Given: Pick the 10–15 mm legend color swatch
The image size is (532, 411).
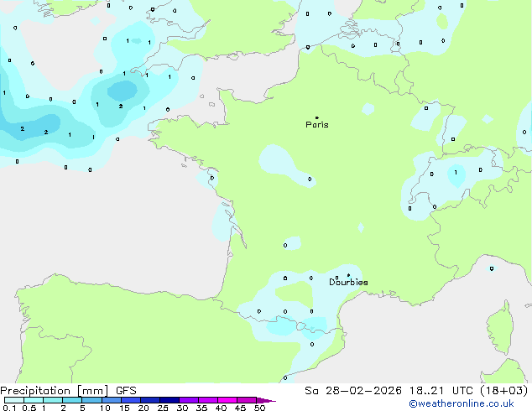Looking at the screenshot, I should point(111,400).
